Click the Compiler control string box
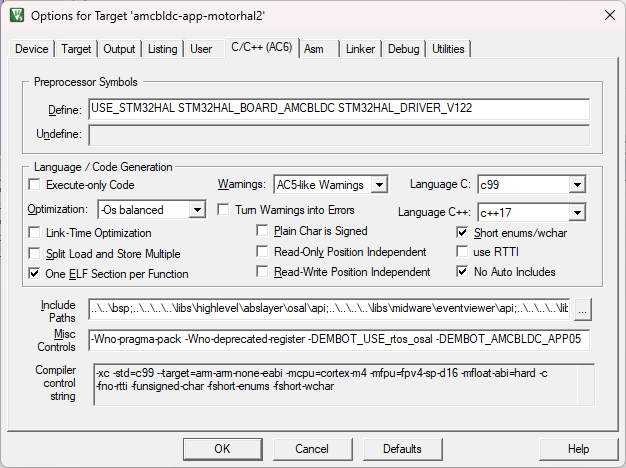The height and width of the screenshot is (468, 626). [344, 385]
